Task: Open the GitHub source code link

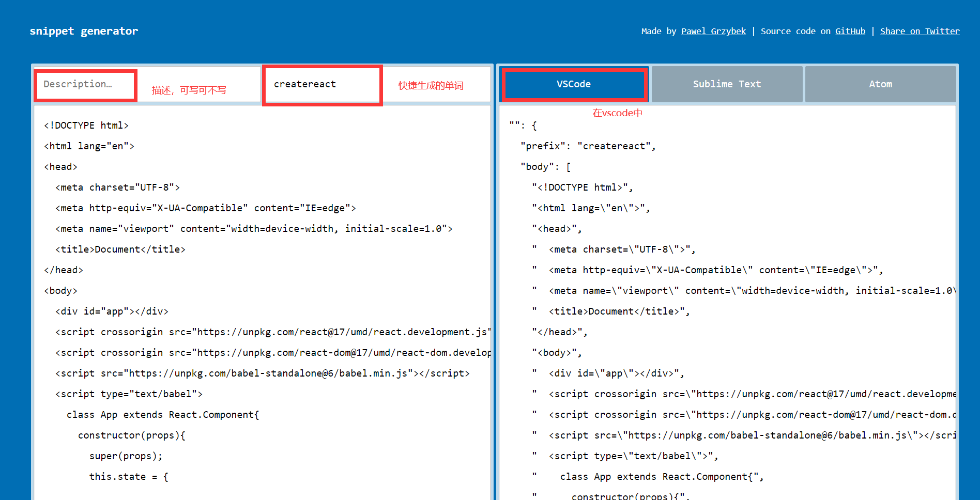Action: 850,31
